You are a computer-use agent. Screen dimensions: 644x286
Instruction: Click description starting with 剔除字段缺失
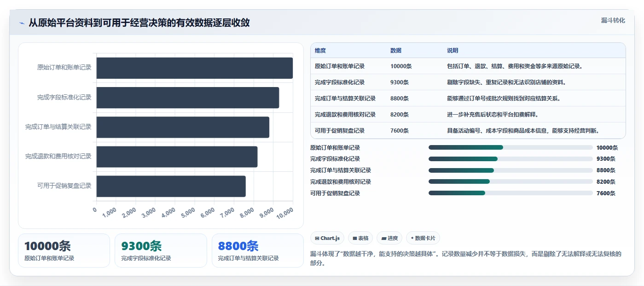tap(506, 82)
